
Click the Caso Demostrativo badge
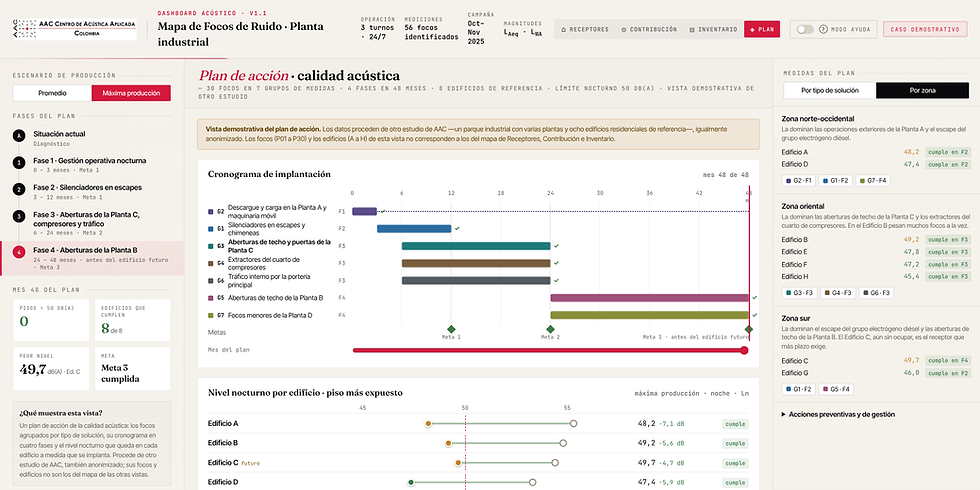pos(924,29)
